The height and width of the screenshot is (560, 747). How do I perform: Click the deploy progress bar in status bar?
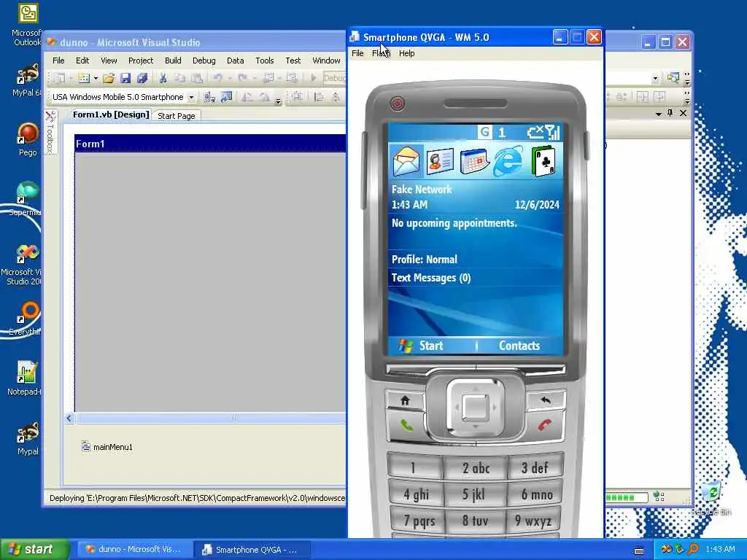627,497
